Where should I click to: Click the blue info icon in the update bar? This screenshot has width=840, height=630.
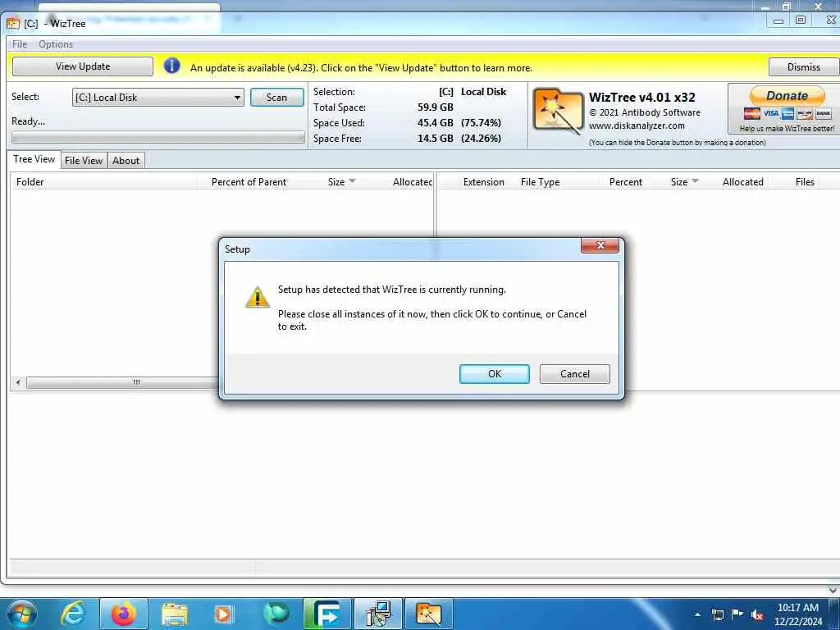pyautogui.click(x=171, y=66)
